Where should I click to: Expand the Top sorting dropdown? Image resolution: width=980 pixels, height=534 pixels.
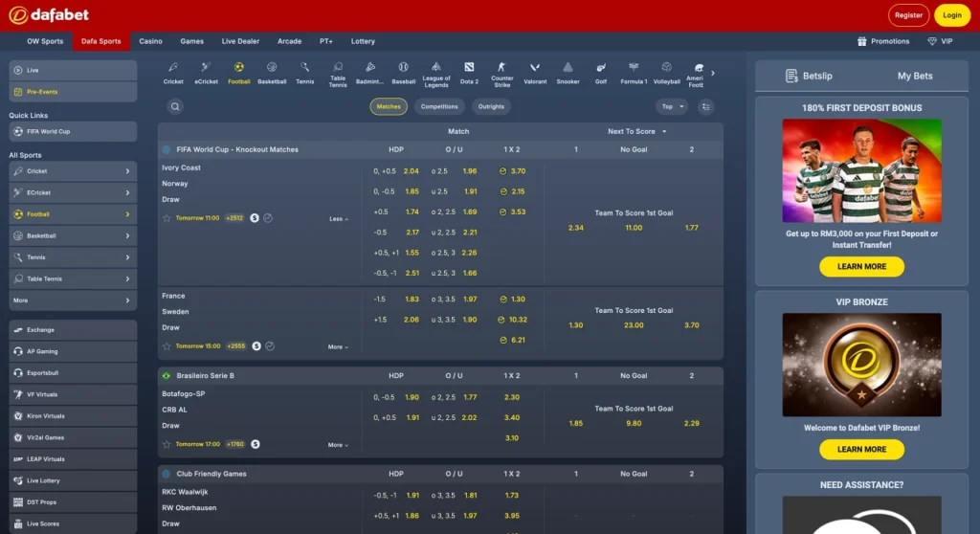coord(672,107)
